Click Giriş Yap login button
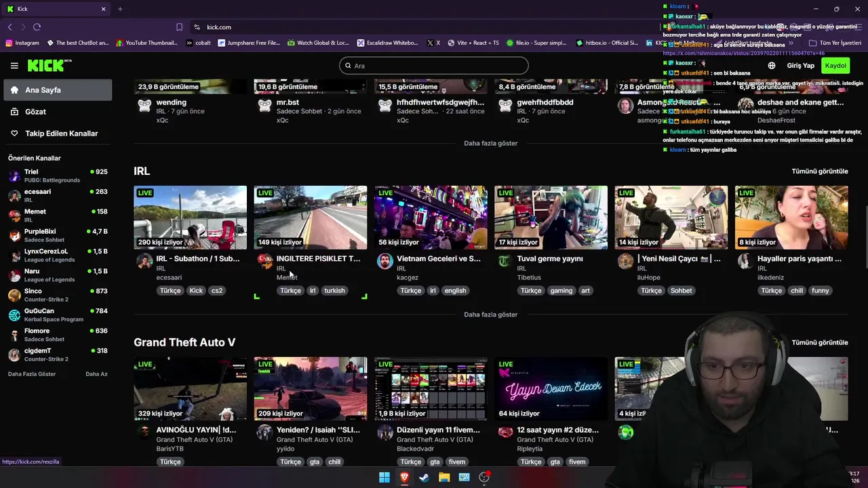 (800, 66)
